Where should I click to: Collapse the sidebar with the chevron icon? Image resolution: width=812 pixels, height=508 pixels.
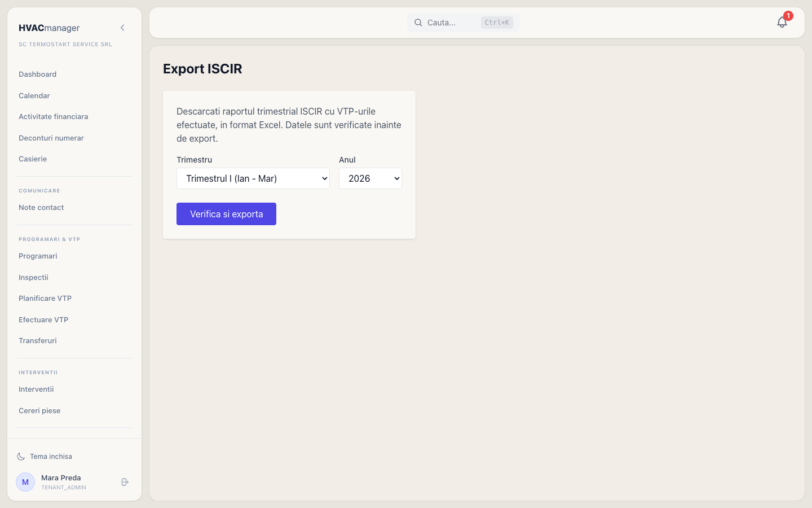pos(122,28)
